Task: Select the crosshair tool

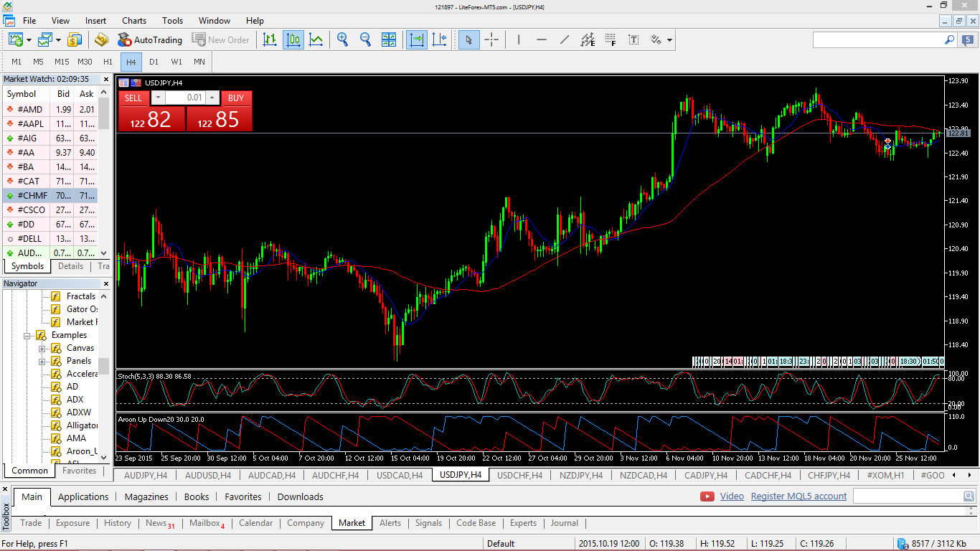Action: [491, 40]
